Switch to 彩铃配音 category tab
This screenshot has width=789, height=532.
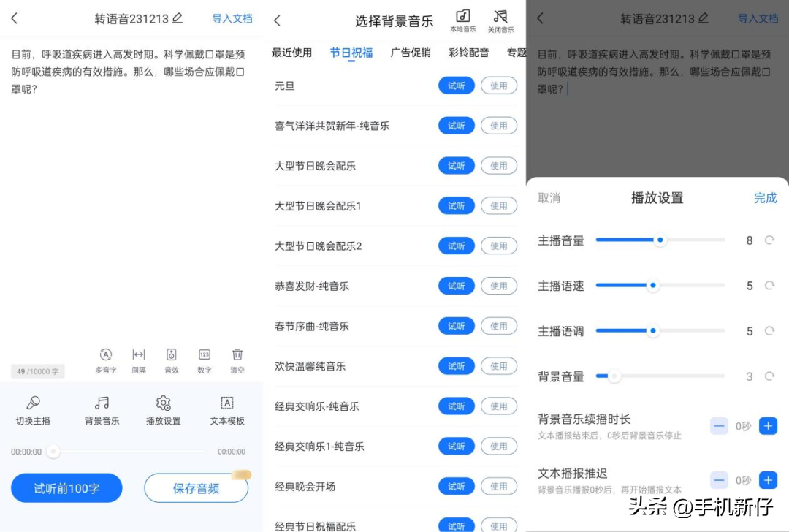pyautogui.click(x=468, y=53)
